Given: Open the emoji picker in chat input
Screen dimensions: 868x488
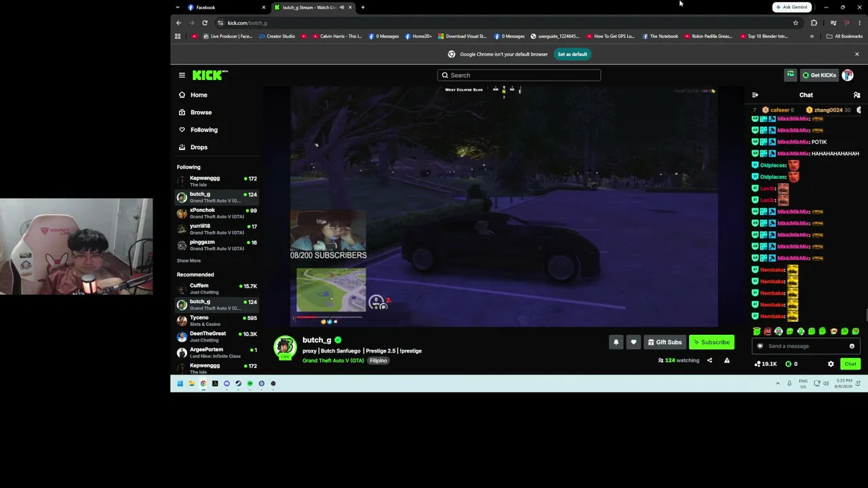Looking at the screenshot, I should tap(852, 346).
